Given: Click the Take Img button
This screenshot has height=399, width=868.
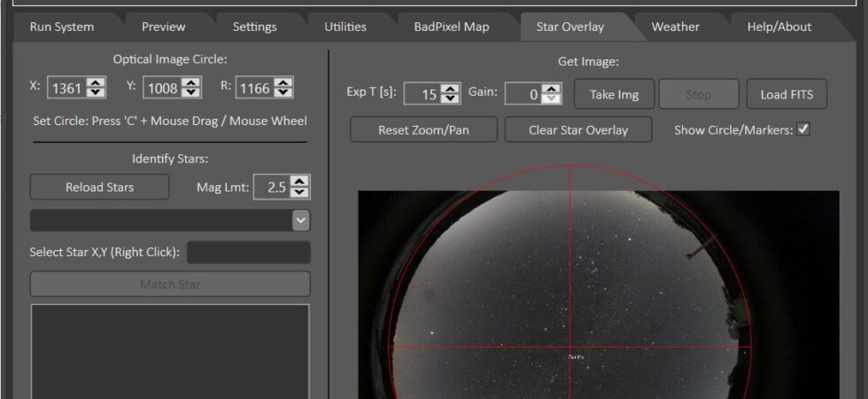Looking at the screenshot, I should pyautogui.click(x=615, y=94).
